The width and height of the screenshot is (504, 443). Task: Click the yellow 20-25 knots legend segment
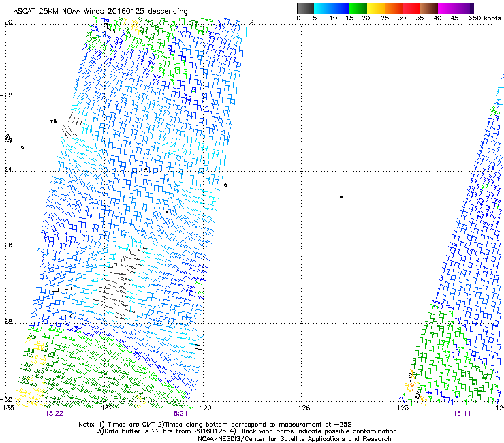pyautogui.click(x=376, y=8)
